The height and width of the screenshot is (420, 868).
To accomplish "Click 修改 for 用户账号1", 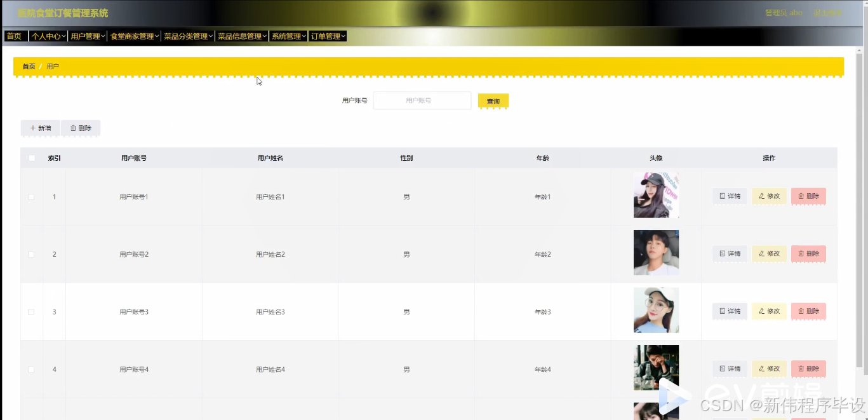I will (769, 196).
